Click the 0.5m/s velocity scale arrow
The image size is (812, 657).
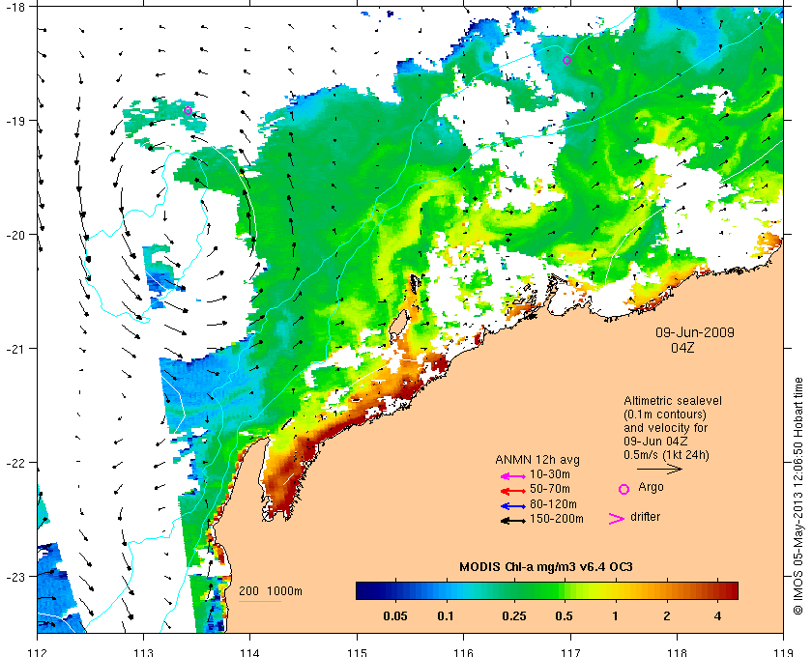[659, 470]
